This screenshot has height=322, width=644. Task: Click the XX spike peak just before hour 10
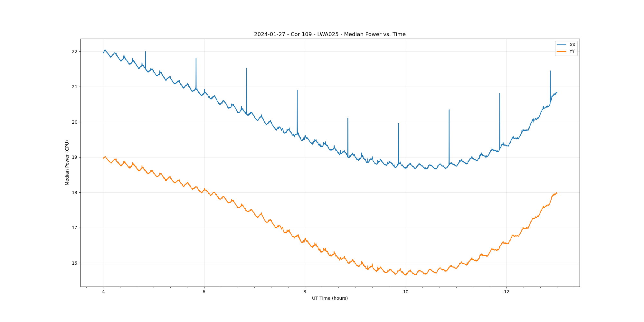click(398, 124)
